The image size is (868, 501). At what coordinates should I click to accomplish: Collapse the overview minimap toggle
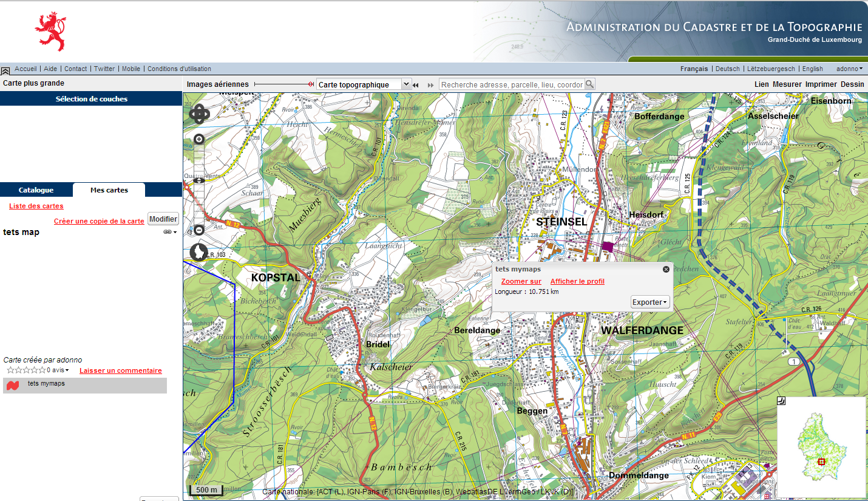781,400
